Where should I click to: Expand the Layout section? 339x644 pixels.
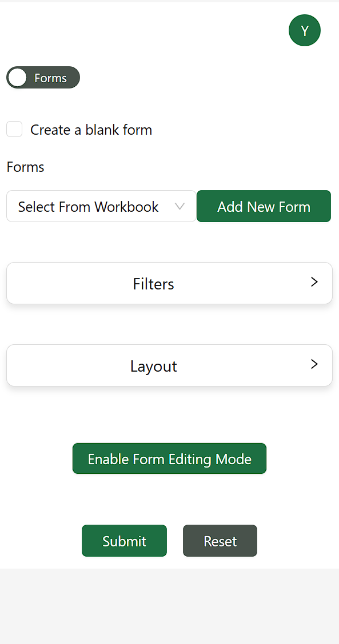pyautogui.click(x=169, y=365)
